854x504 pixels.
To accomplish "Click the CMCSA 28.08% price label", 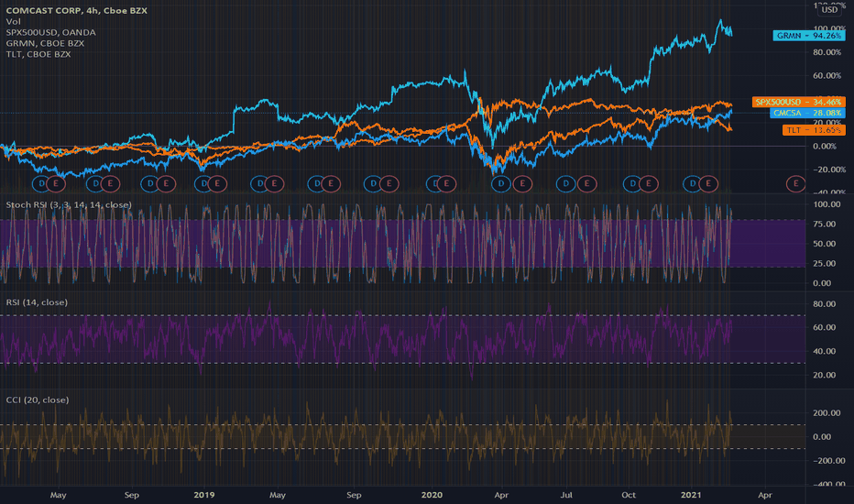I will pos(807,113).
